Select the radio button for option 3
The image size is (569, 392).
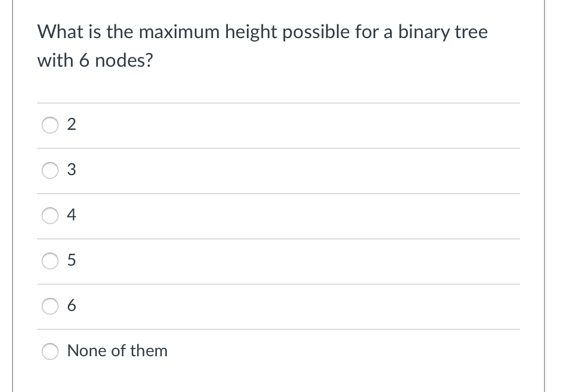tap(50, 170)
